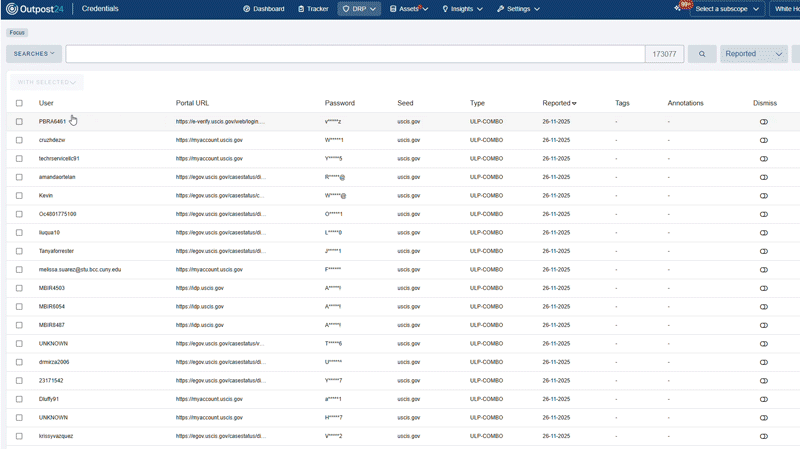Open the notifications icon with 99+ badge
The image size is (800, 449).
(680, 8)
